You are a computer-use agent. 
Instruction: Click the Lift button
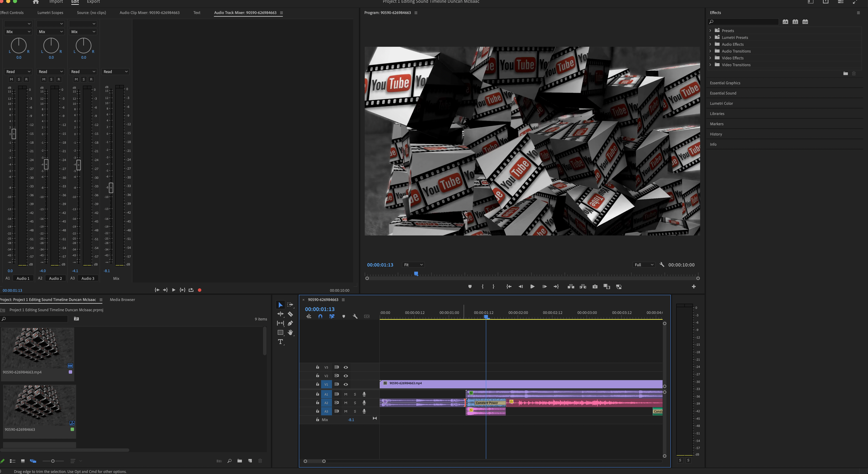[x=571, y=286]
